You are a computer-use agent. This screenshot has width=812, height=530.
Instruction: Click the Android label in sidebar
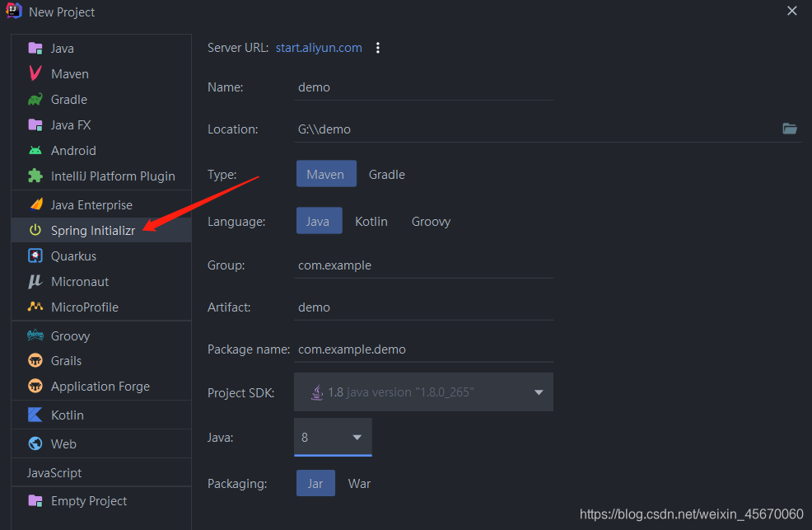[x=73, y=151]
